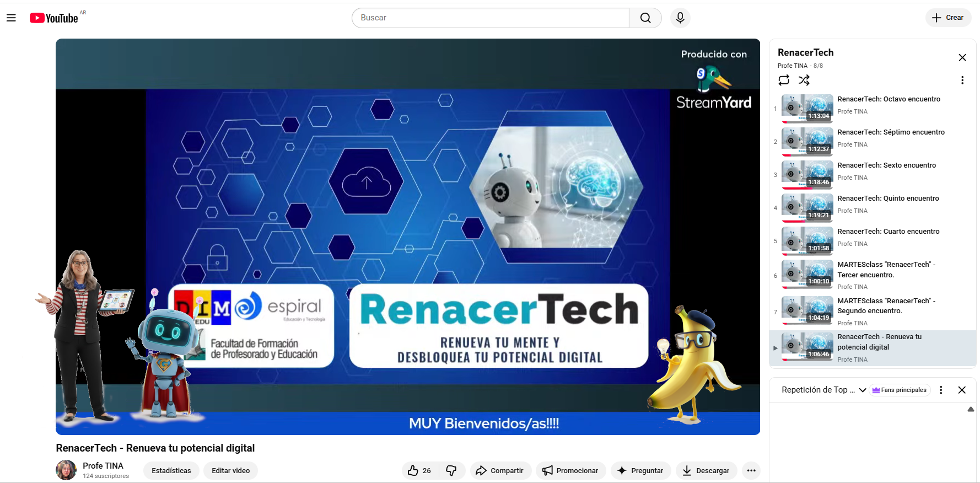Click the YouTube logo home icon
980x483 pixels.
pyautogui.click(x=54, y=18)
